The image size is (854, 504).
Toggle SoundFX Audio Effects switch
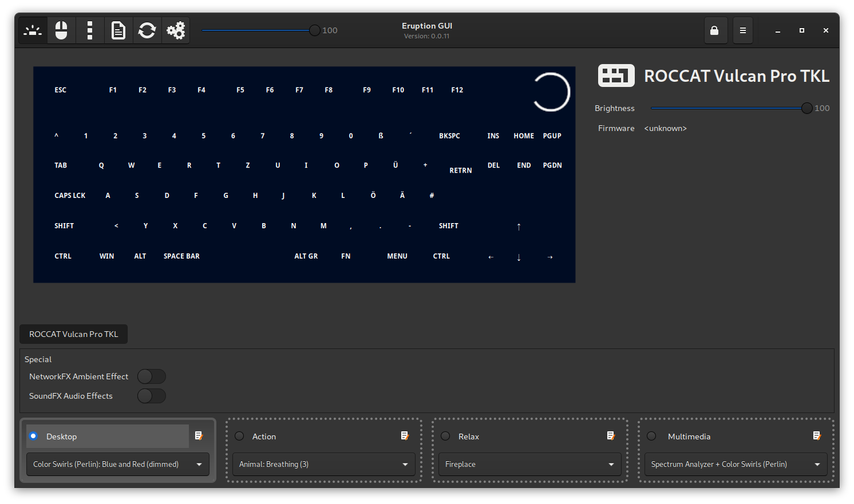click(x=152, y=396)
